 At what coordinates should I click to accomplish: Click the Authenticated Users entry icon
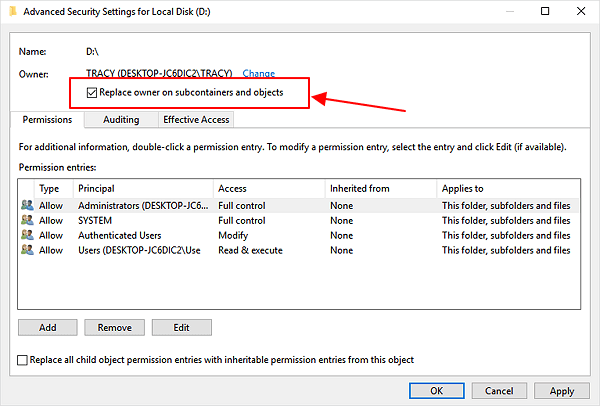(x=26, y=235)
